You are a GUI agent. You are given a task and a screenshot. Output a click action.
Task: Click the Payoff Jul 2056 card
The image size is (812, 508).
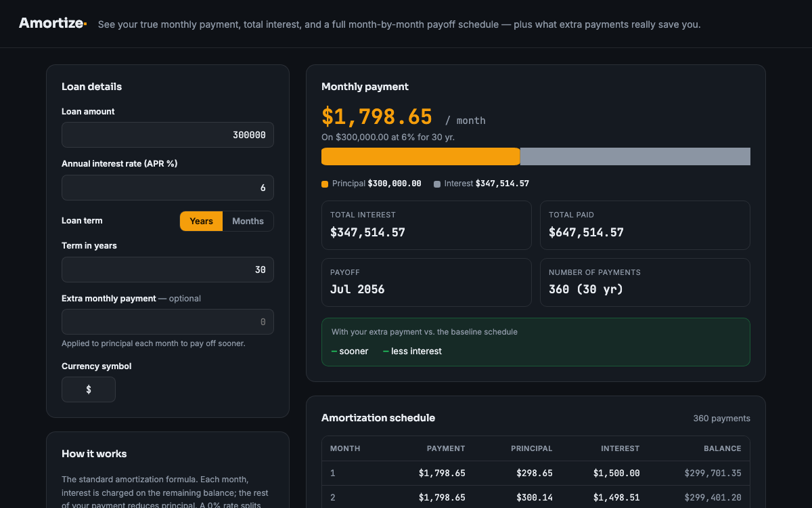coord(426,282)
